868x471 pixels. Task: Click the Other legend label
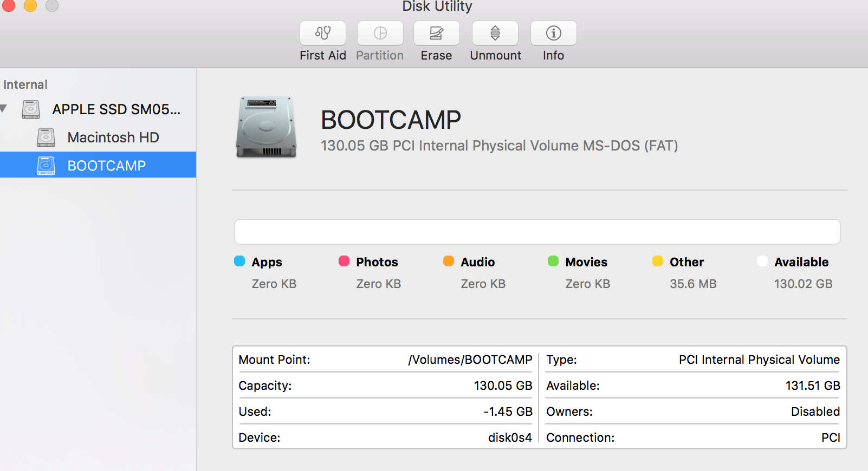pos(687,262)
